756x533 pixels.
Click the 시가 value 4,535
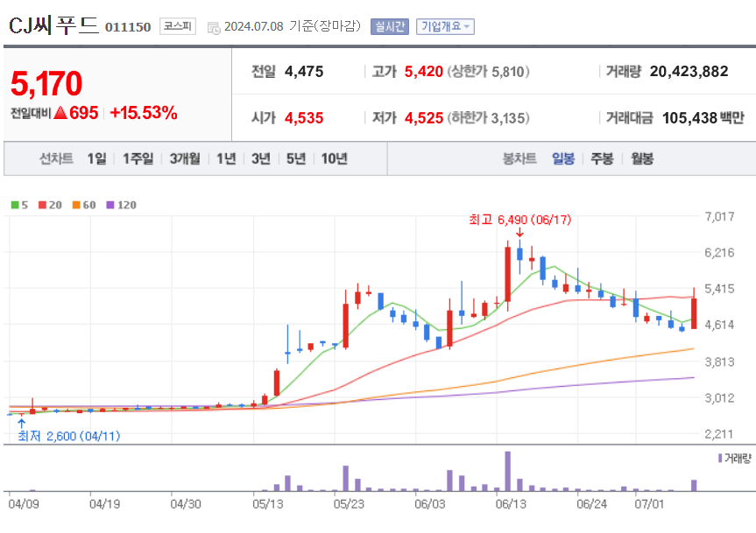pos(304,118)
